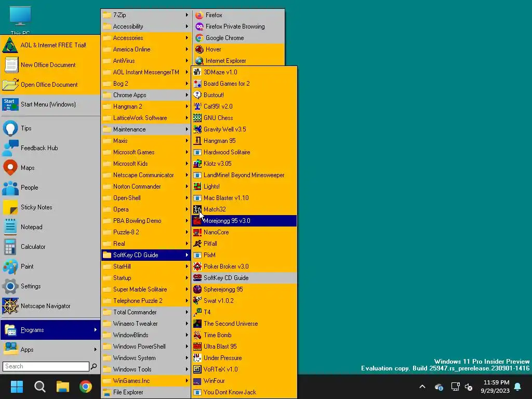Expand Windows PowerShell folder

coord(146,347)
